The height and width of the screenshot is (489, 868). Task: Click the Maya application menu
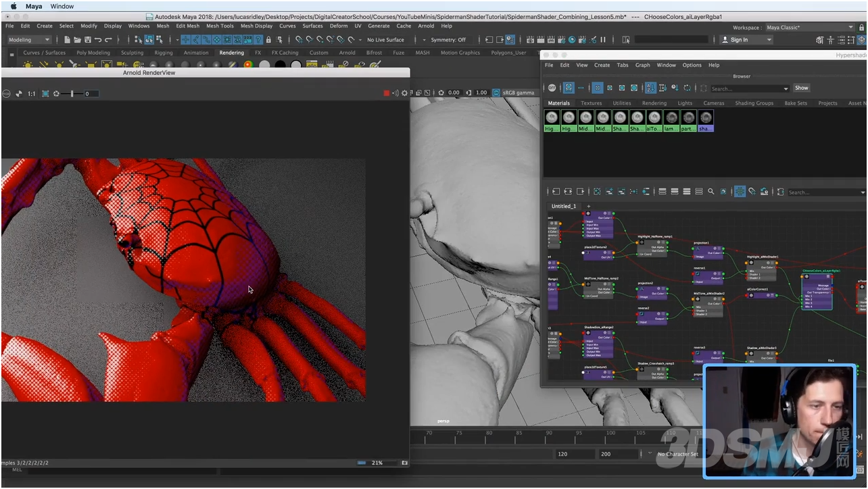(34, 6)
